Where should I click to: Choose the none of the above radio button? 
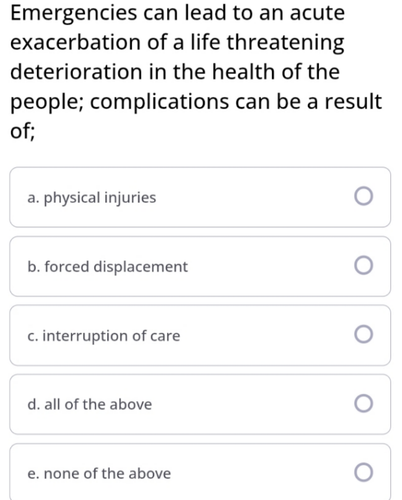(363, 472)
